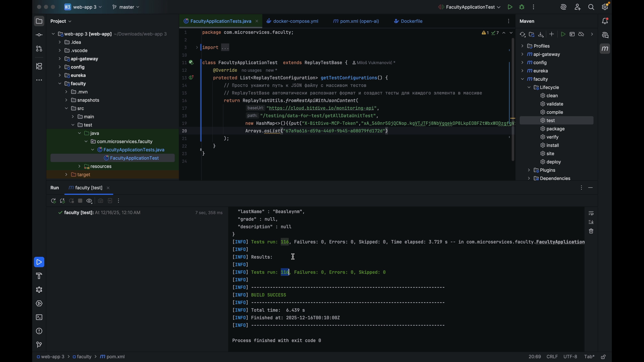Toggle soft-wrap in Run console
The image size is (644, 362).
click(x=591, y=213)
